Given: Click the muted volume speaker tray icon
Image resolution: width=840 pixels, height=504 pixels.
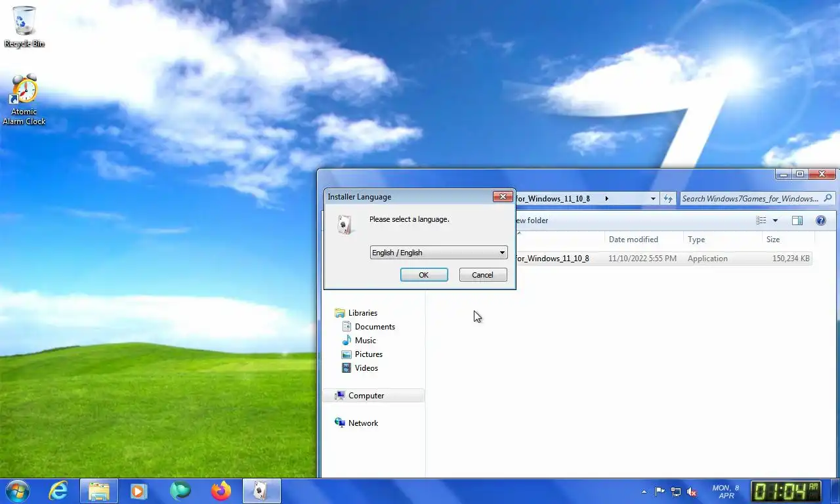Looking at the screenshot, I should (691, 492).
